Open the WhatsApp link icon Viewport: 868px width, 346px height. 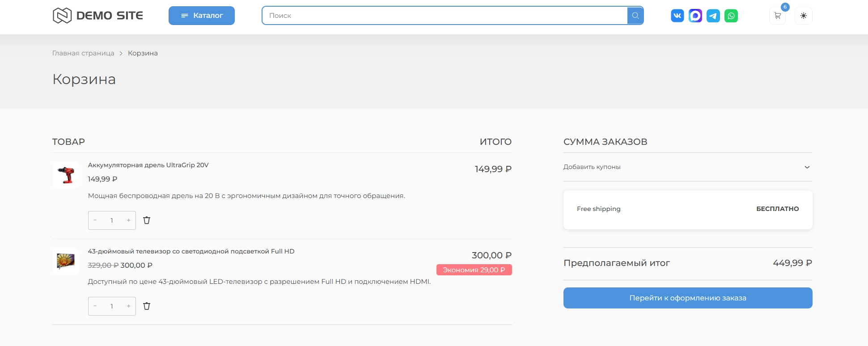coord(731,16)
